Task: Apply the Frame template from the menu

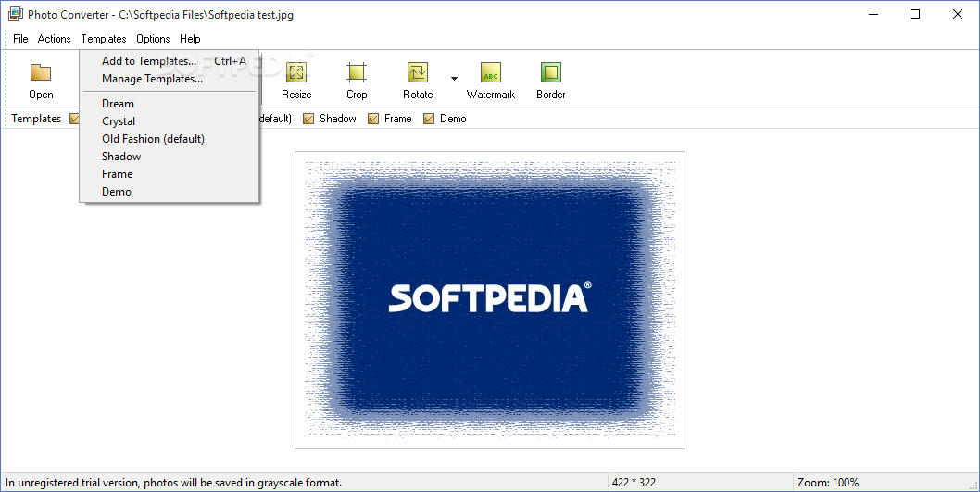Action: (170, 174)
